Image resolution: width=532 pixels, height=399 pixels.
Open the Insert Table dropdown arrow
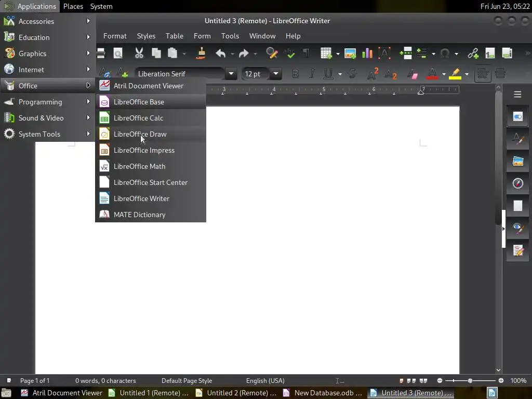[x=338, y=54]
